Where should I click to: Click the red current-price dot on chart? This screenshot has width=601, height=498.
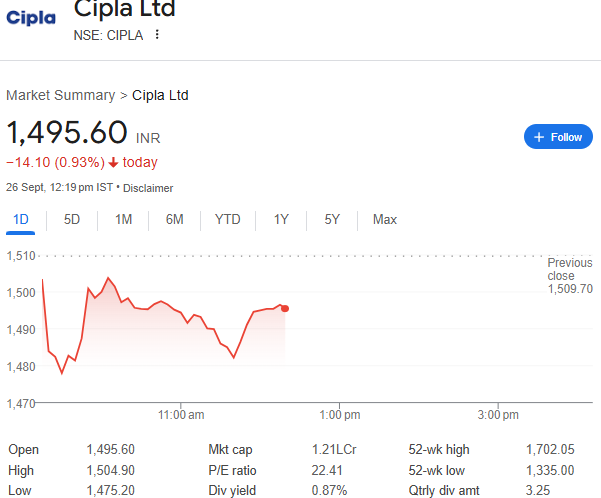point(285,308)
